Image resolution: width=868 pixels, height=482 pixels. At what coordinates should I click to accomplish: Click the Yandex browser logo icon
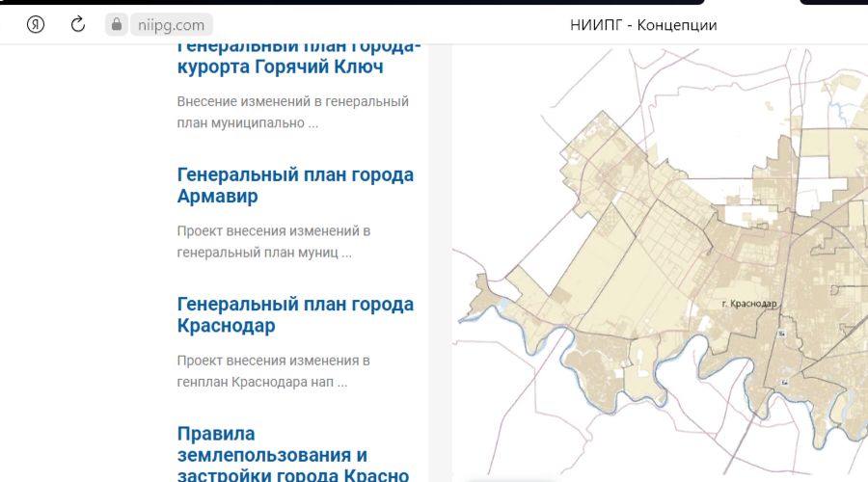point(36,25)
